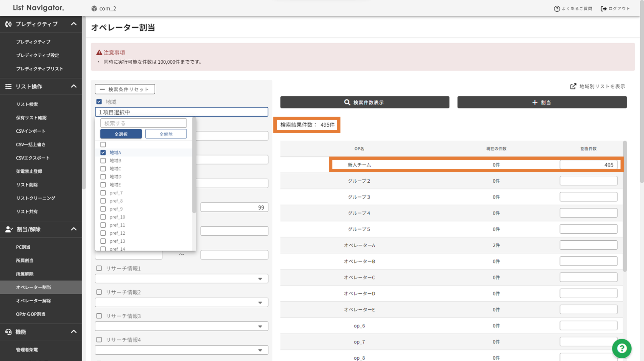Check the 地域B option
This screenshot has height=361, width=644.
[103, 161]
